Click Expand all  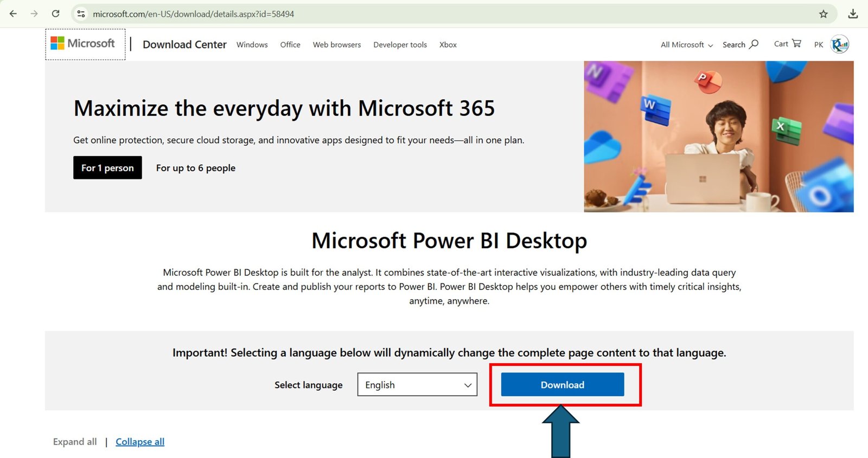tap(75, 442)
